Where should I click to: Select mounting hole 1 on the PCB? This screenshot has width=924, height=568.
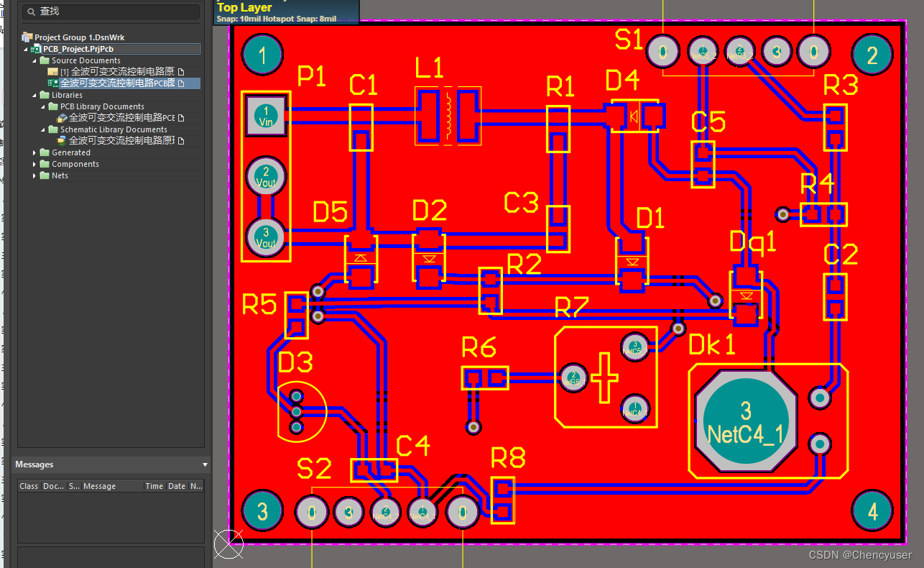pos(262,55)
